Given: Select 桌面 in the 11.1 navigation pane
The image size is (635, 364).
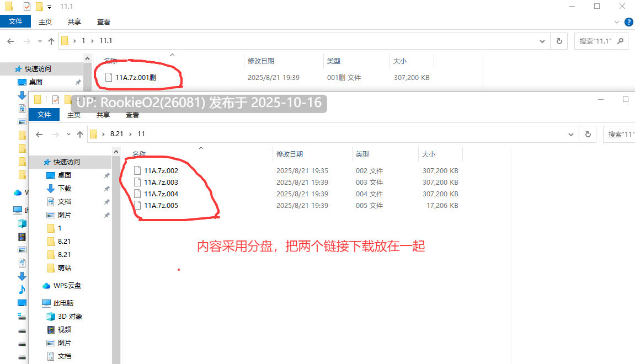Looking at the screenshot, I should coord(36,82).
